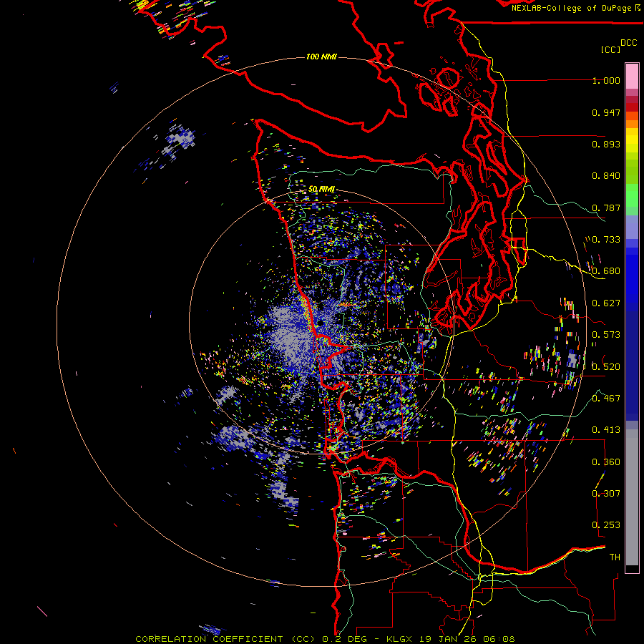Screen dimensions: 644x644
Task: Click the 0.467 color scale value
Action: click(606, 398)
